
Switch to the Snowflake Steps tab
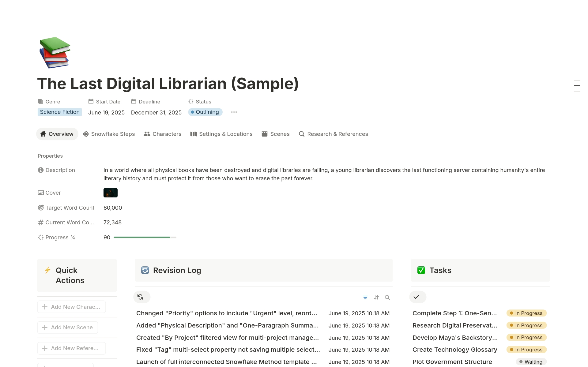(109, 134)
